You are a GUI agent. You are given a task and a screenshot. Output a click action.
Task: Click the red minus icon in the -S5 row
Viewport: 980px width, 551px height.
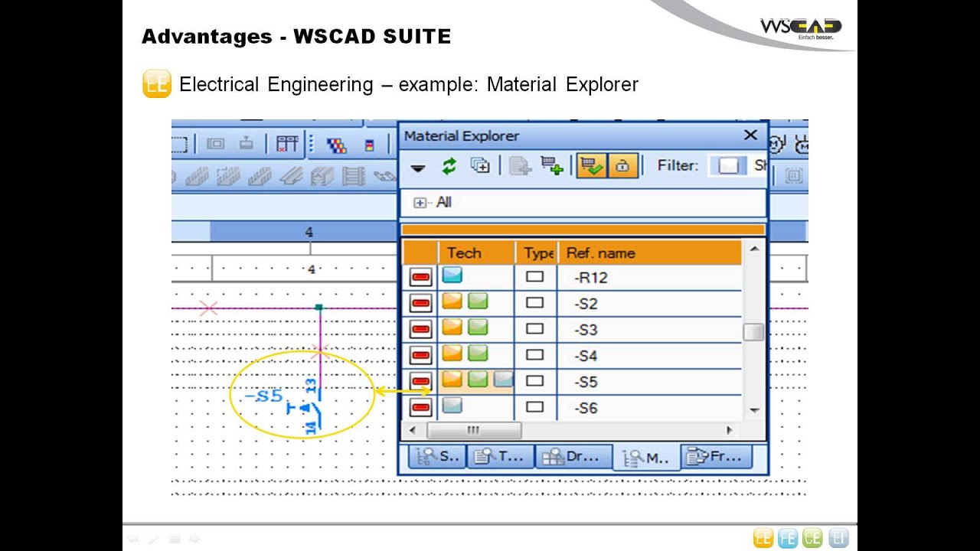click(420, 382)
